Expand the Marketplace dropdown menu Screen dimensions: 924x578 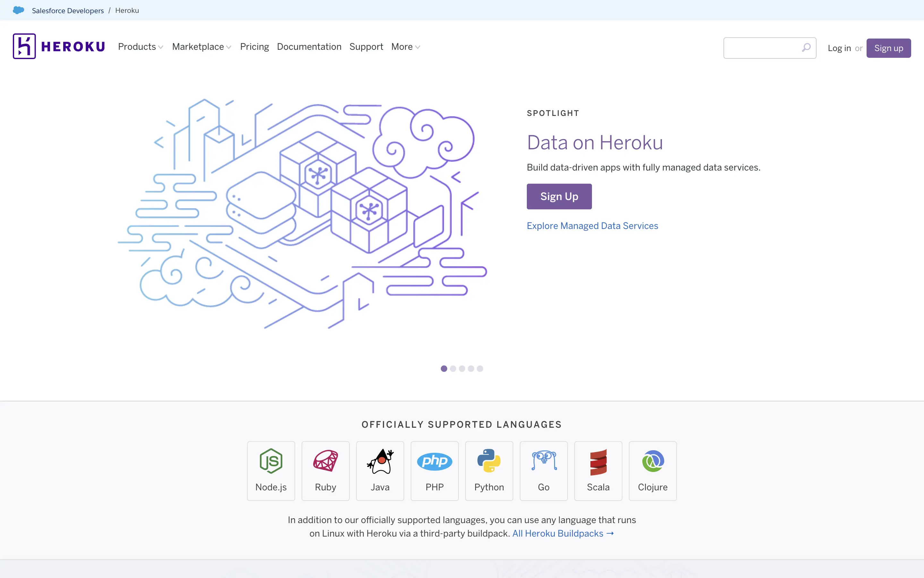click(x=201, y=47)
